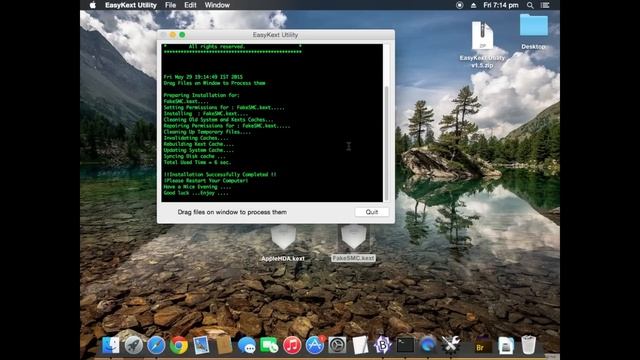Open Notification Center list icon
This screenshot has width=640, height=360.
click(545, 5)
